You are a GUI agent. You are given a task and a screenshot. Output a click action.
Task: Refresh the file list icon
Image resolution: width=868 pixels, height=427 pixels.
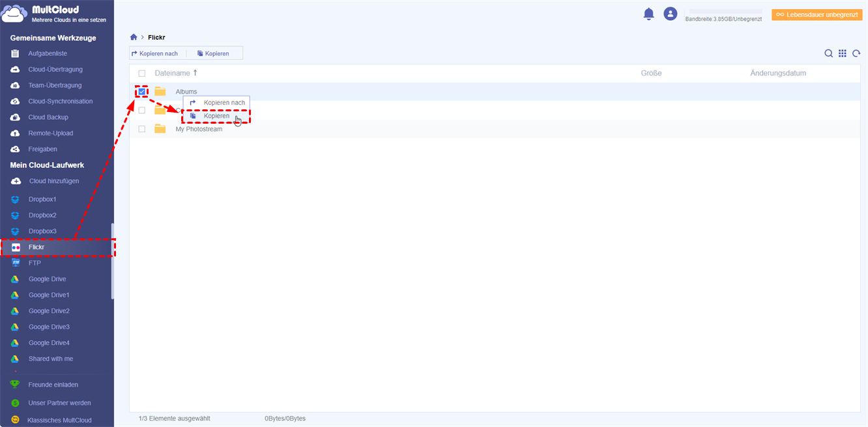coord(856,53)
